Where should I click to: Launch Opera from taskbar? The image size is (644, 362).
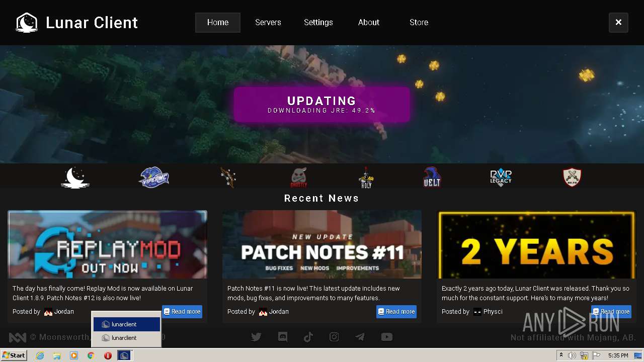coord(108,355)
